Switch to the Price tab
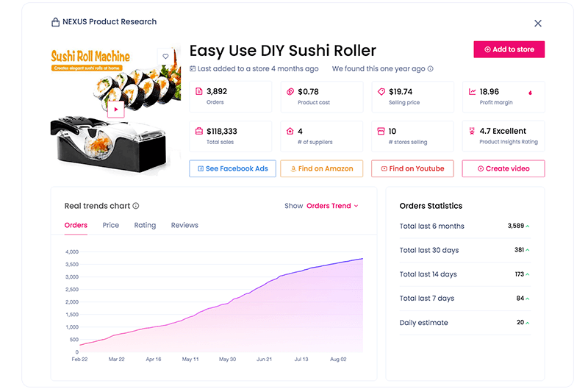This screenshot has width=588, height=389. [111, 225]
